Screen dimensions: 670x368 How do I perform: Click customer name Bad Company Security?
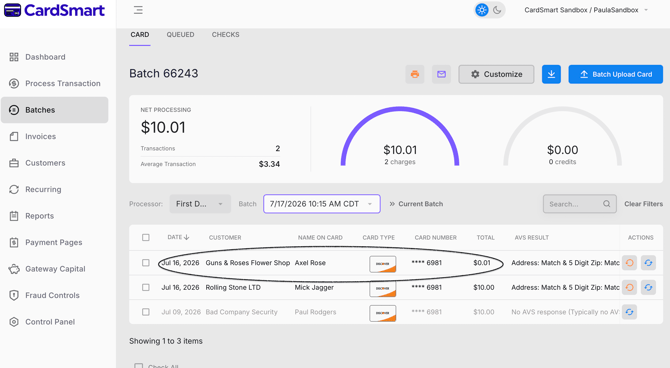click(x=241, y=312)
